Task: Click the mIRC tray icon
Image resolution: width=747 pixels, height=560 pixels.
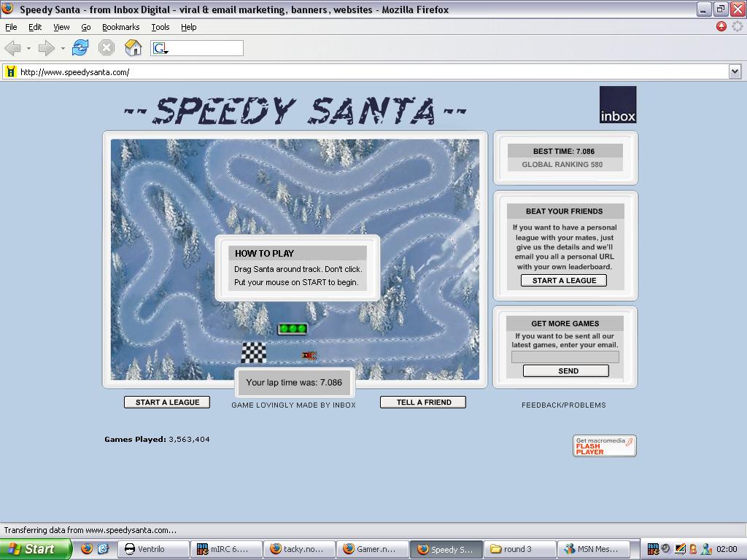Action: (x=653, y=549)
